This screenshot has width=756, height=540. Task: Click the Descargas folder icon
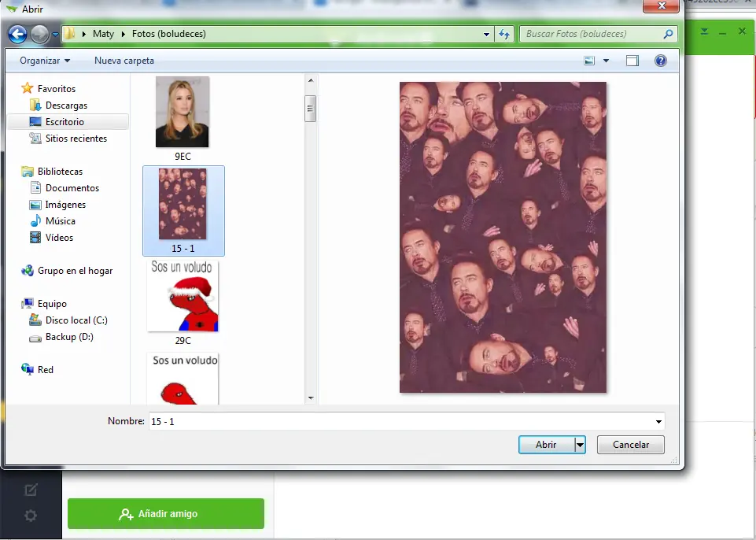(x=35, y=105)
